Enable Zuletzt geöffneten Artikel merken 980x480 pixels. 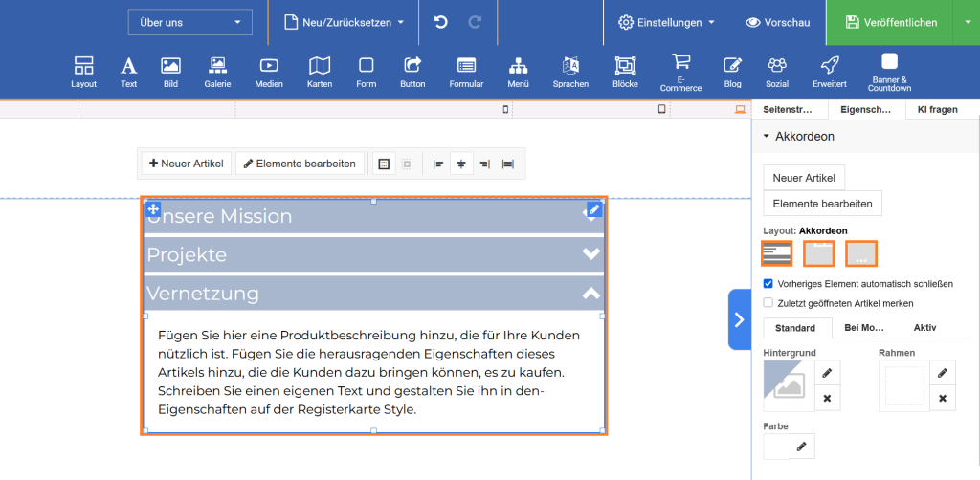coord(768,303)
